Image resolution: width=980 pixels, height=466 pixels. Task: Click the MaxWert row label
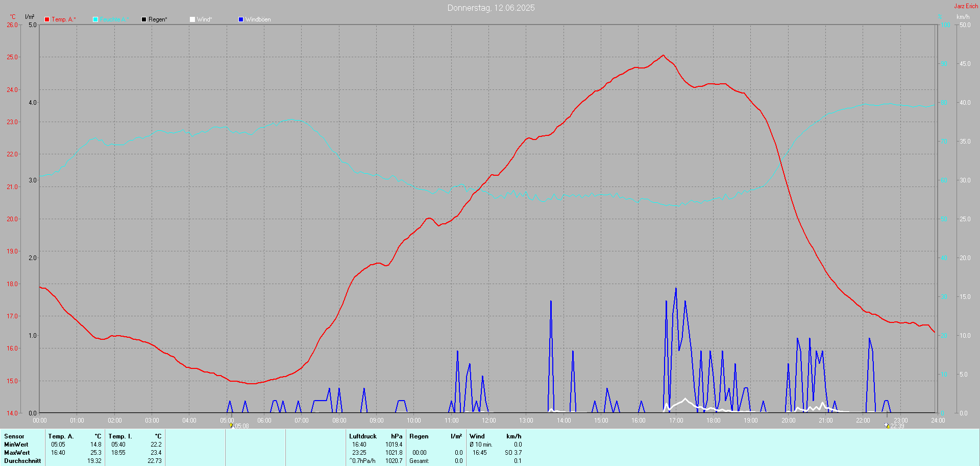pos(17,453)
